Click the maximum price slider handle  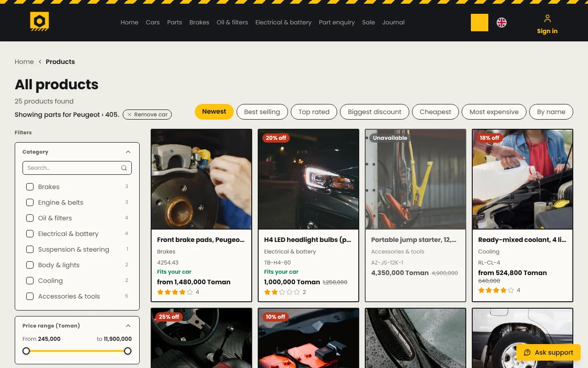128,351
